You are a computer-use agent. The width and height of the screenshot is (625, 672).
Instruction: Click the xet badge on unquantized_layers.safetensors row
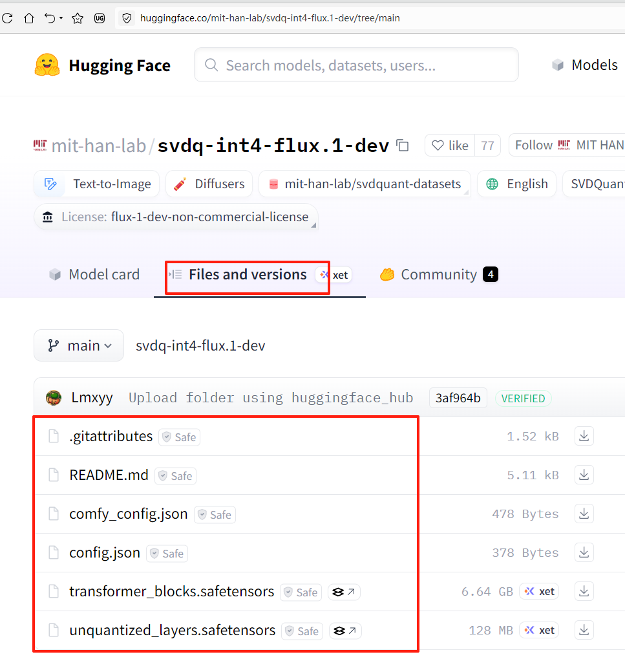coord(539,631)
